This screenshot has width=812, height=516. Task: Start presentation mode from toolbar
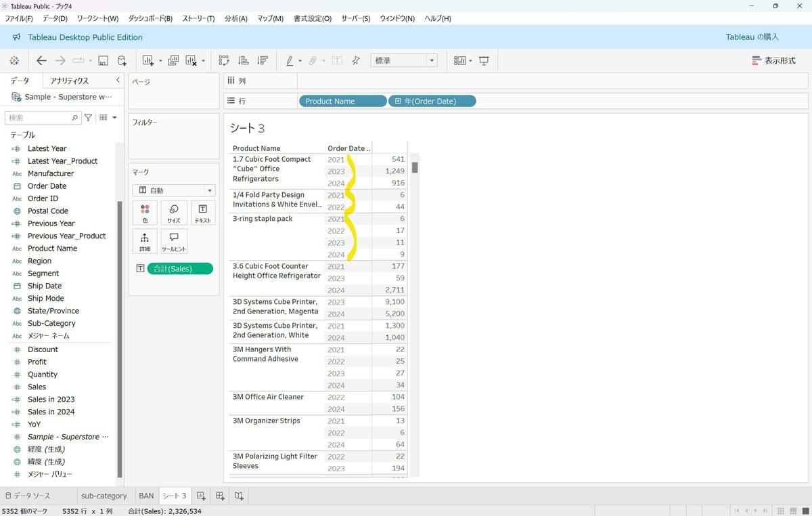click(484, 61)
